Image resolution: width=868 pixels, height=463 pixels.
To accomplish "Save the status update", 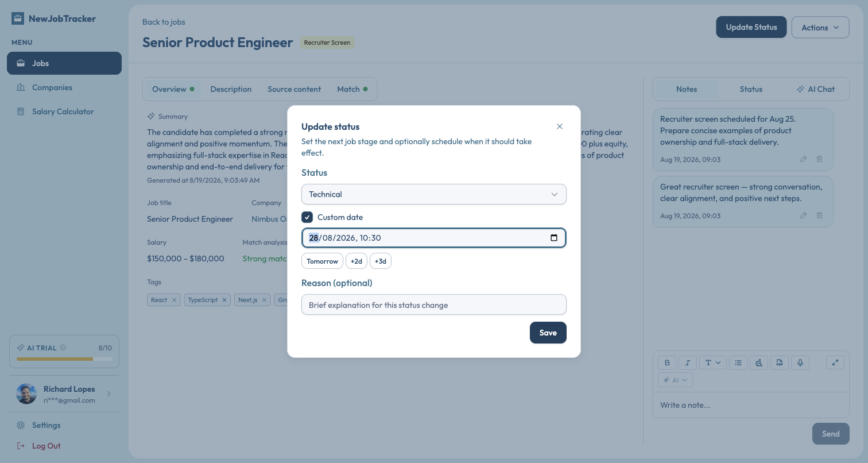I will coord(548,333).
